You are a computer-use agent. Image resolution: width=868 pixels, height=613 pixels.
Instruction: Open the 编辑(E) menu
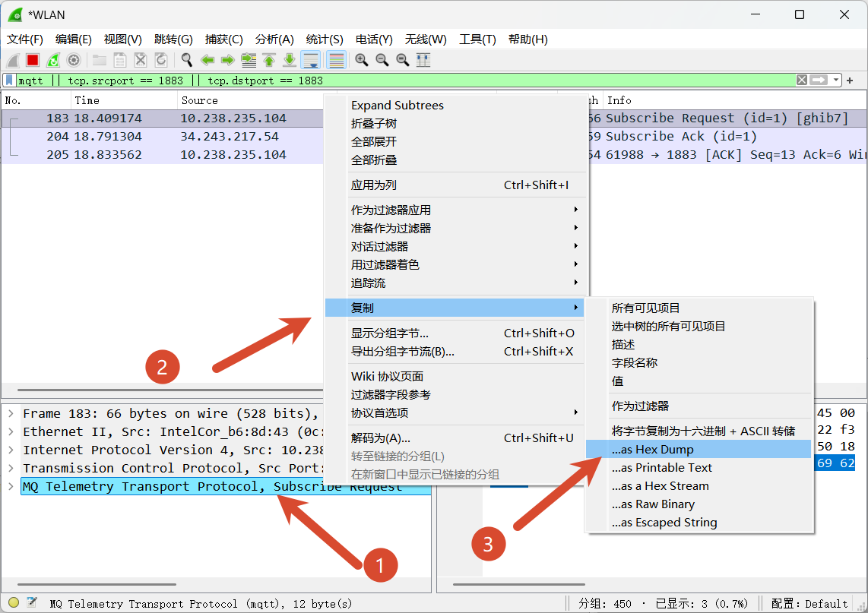(x=74, y=39)
